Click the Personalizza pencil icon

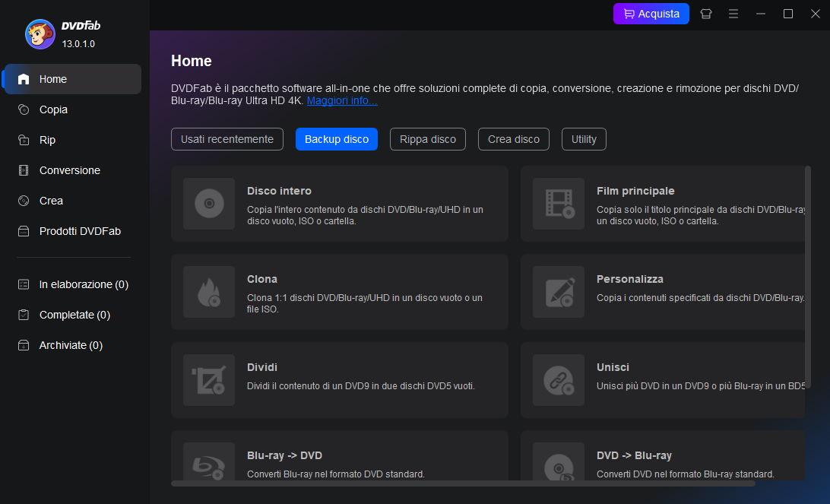tap(559, 292)
